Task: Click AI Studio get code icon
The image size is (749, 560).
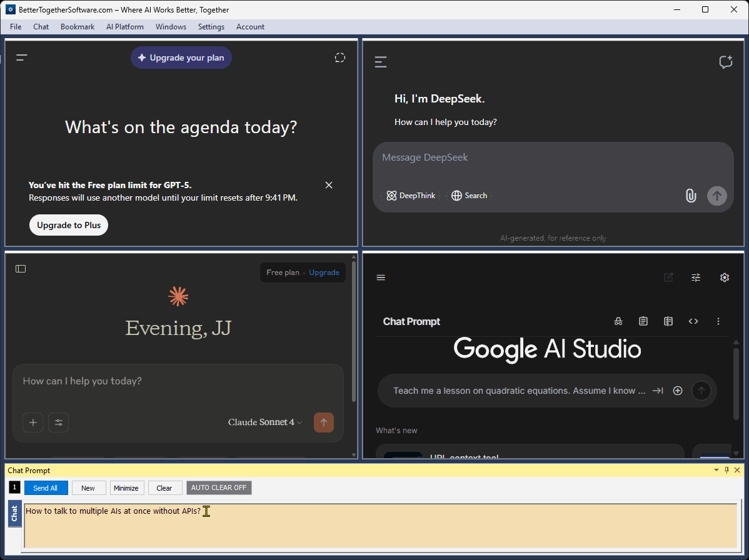Action: (x=693, y=322)
